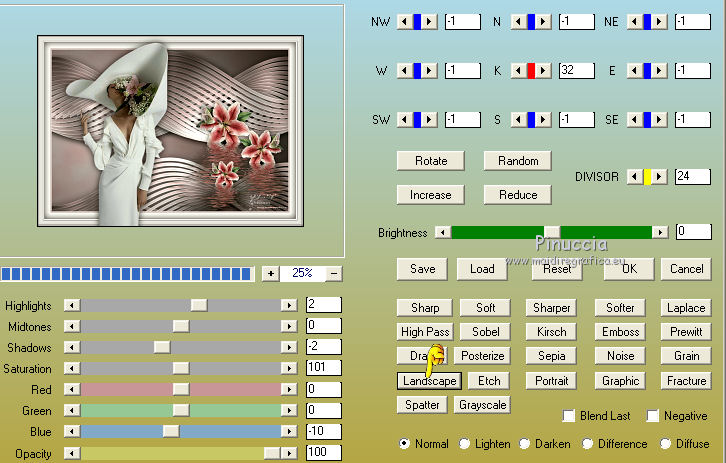The width and height of the screenshot is (726, 463).
Task: Select the Diffuse blend mode
Action: pos(665,444)
